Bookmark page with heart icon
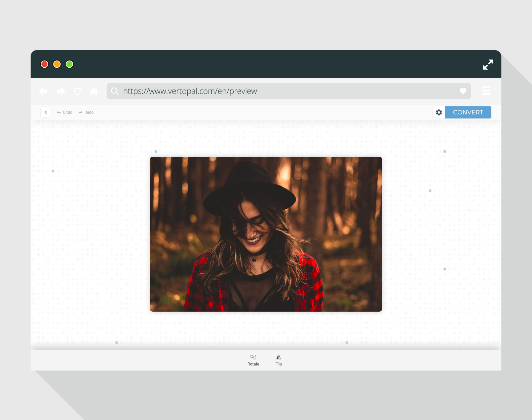 (463, 91)
